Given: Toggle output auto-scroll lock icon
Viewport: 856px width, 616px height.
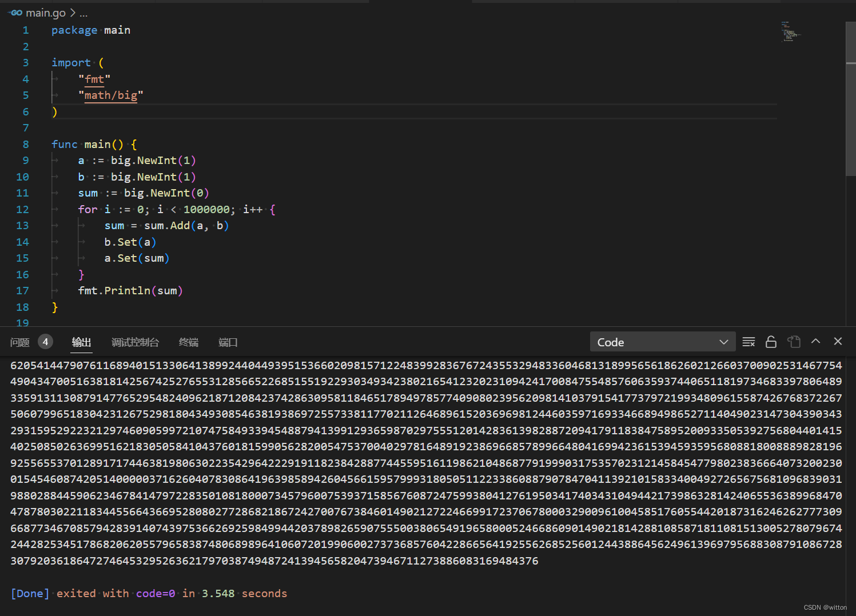Looking at the screenshot, I should click(x=771, y=342).
